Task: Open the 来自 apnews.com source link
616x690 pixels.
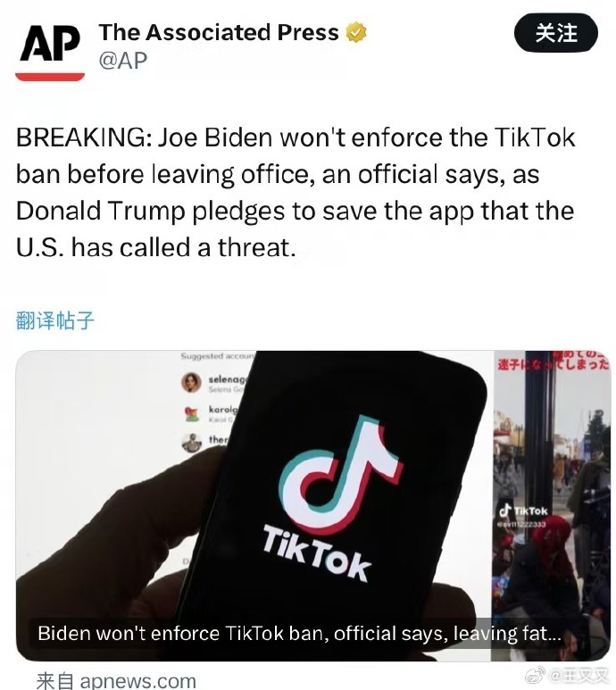Action: [116, 680]
